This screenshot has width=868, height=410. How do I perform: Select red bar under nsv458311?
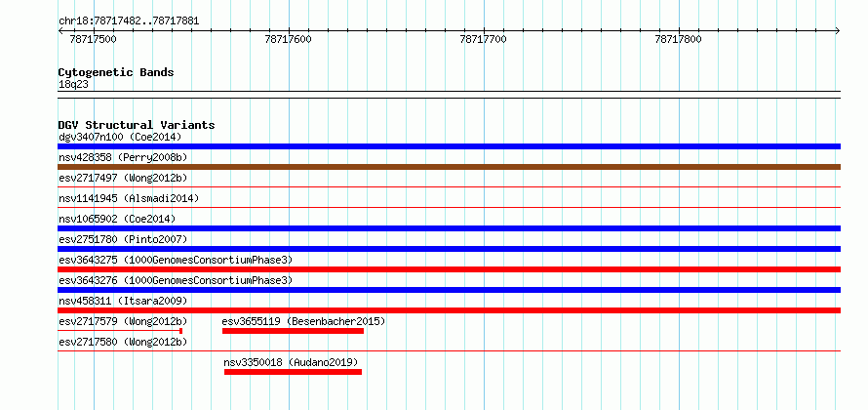pyautogui.click(x=449, y=310)
